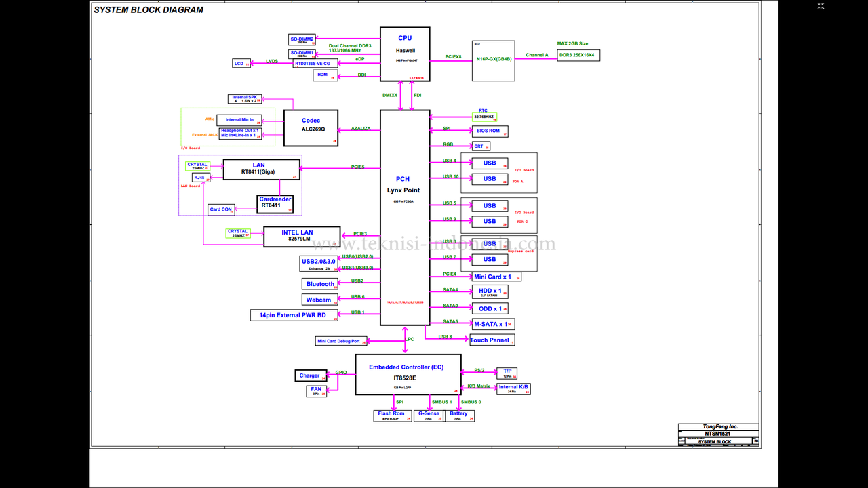Click the SMBUS 1 label

[442, 402]
